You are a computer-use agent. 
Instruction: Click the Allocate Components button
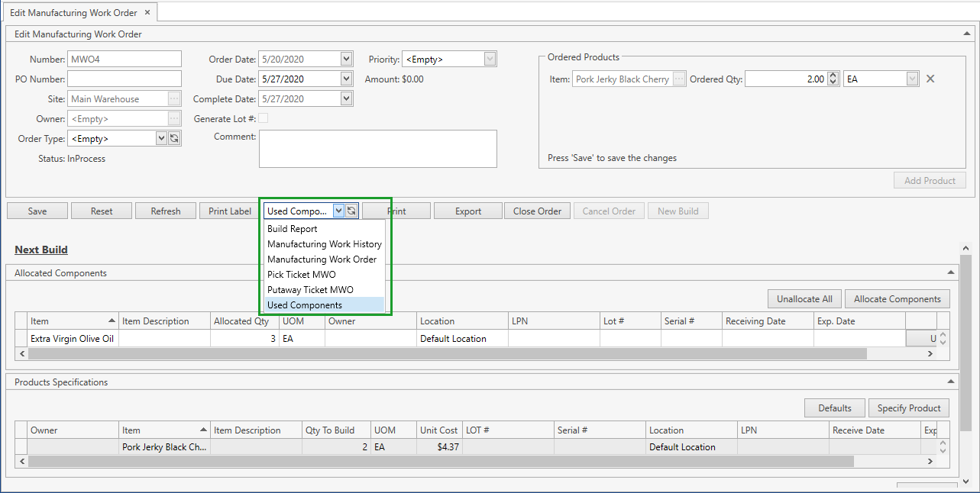[x=898, y=299]
